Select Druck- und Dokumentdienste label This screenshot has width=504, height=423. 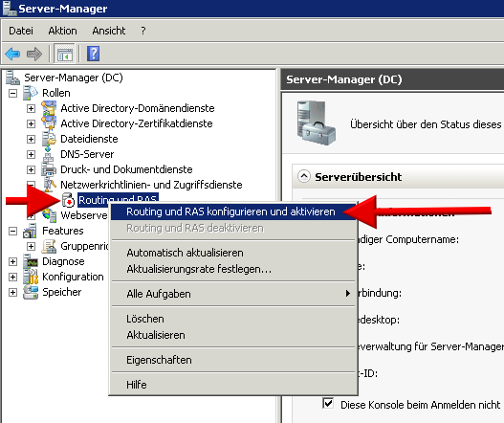(126, 169)
